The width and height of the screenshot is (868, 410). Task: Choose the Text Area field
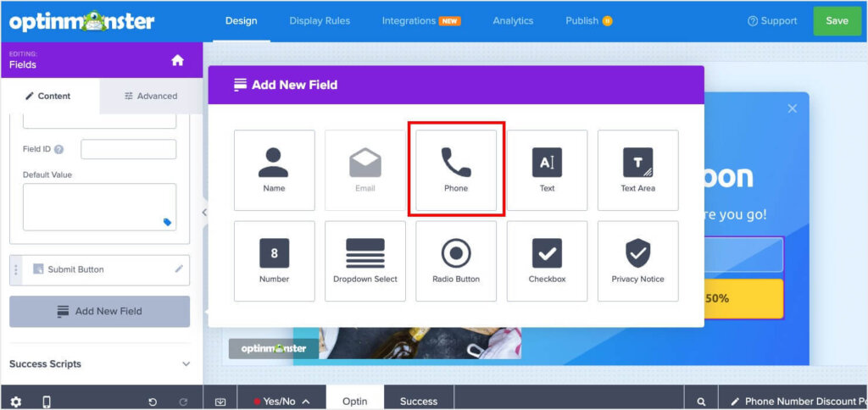(x=637, y=170)
